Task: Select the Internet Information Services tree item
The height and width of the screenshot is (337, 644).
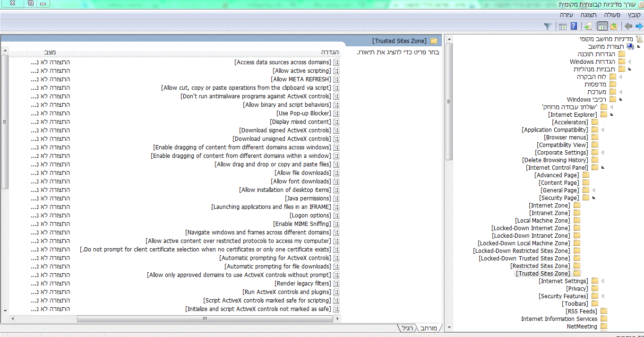Action: [559, 319]
